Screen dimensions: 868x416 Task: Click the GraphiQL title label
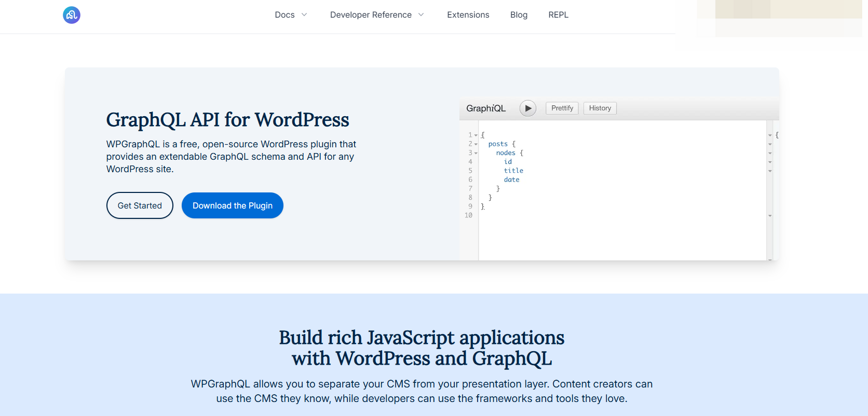point(485,108)
